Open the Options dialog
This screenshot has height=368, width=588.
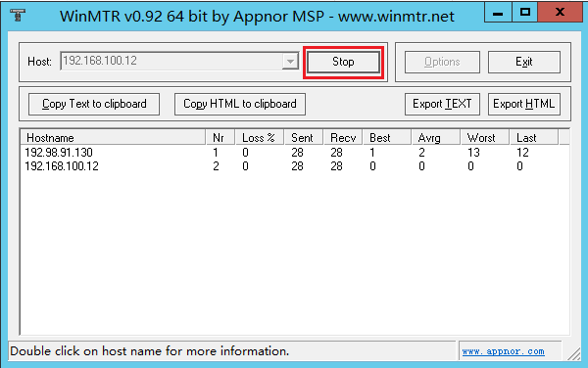point(442,62)
